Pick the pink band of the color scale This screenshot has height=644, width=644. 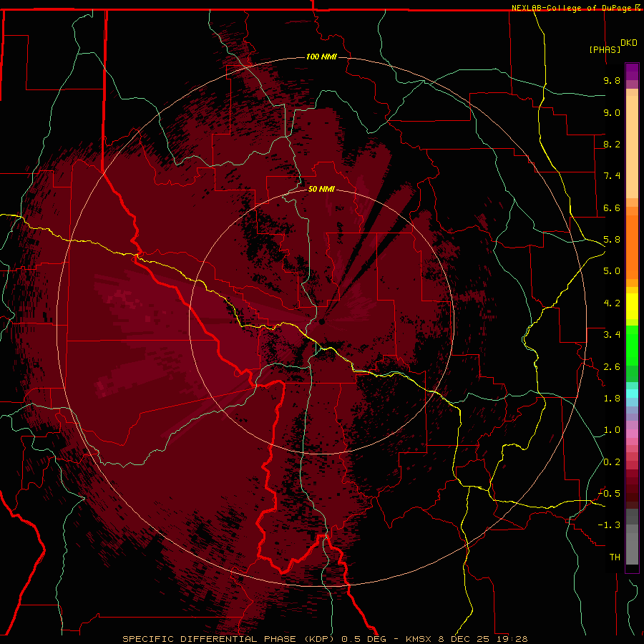click(x=632, y=434)
